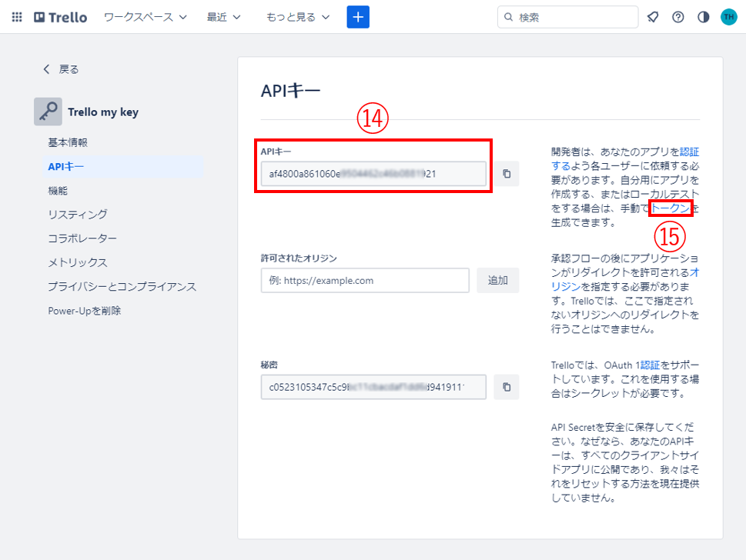746x560 pixels.
Task: Click the 例: https://example.com input field
Action: point(365,280)
